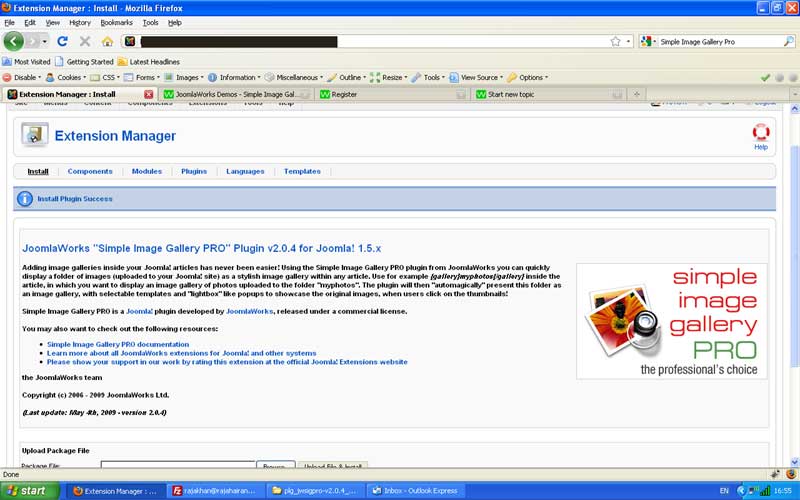
Task: Open the Tools menu in menu bar
Action: point(151,22)
